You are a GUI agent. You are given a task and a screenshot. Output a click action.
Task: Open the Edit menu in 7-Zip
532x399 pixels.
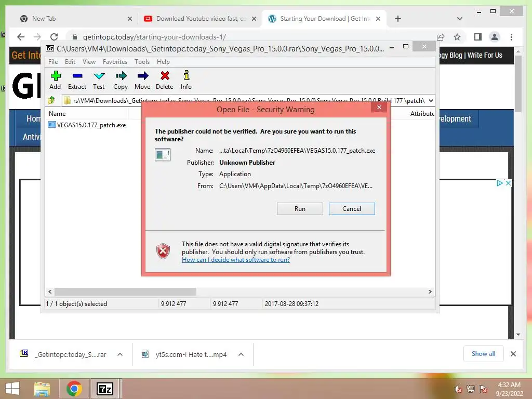(70, 62)
